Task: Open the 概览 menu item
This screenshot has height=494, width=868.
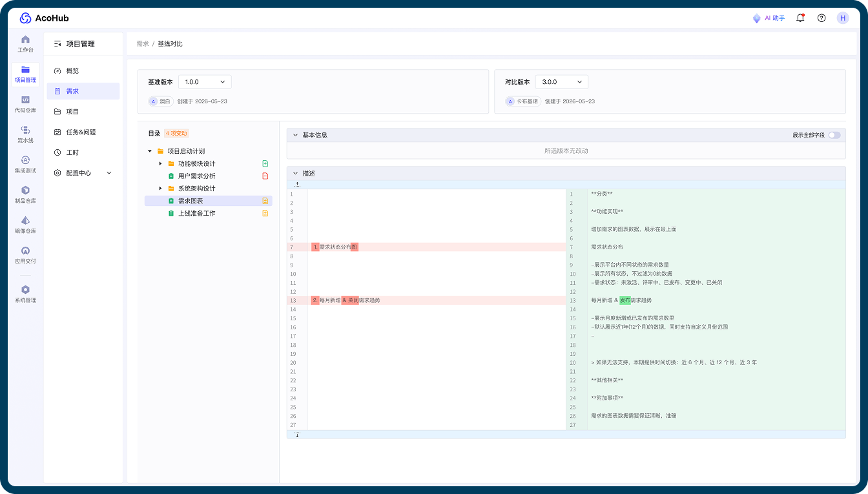Action: (x=83, y=71)
